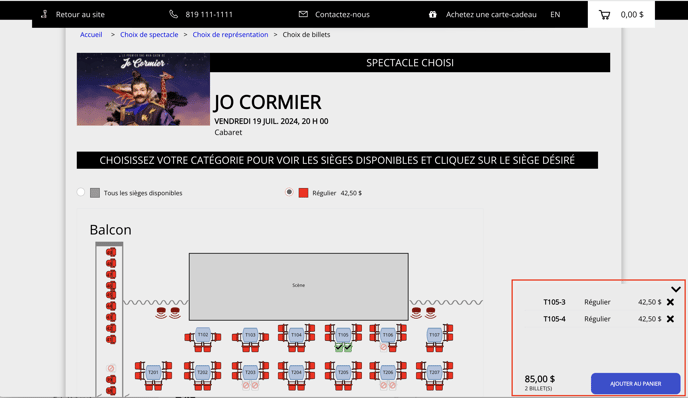
Task: Remove ticket T105-3 with the X icon
Action: (670, 302)
